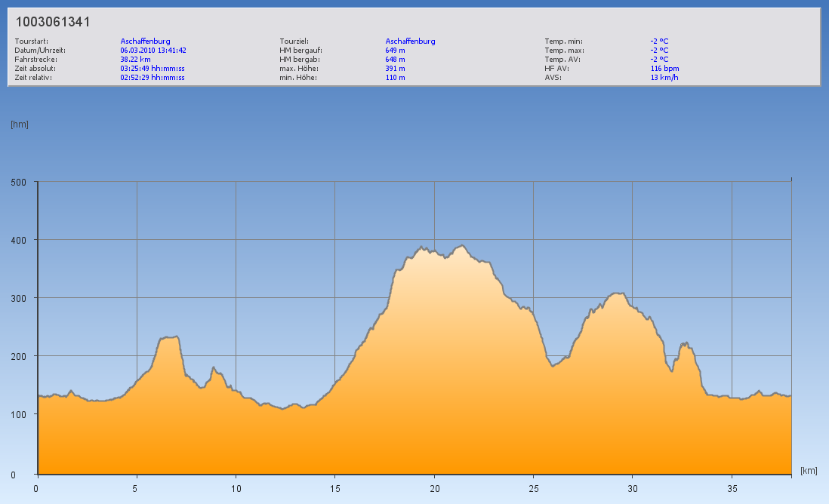Viewport: 829px width, 504px height.
Task: Click the 20 tick on the distance axis
Action: (434, 487)
